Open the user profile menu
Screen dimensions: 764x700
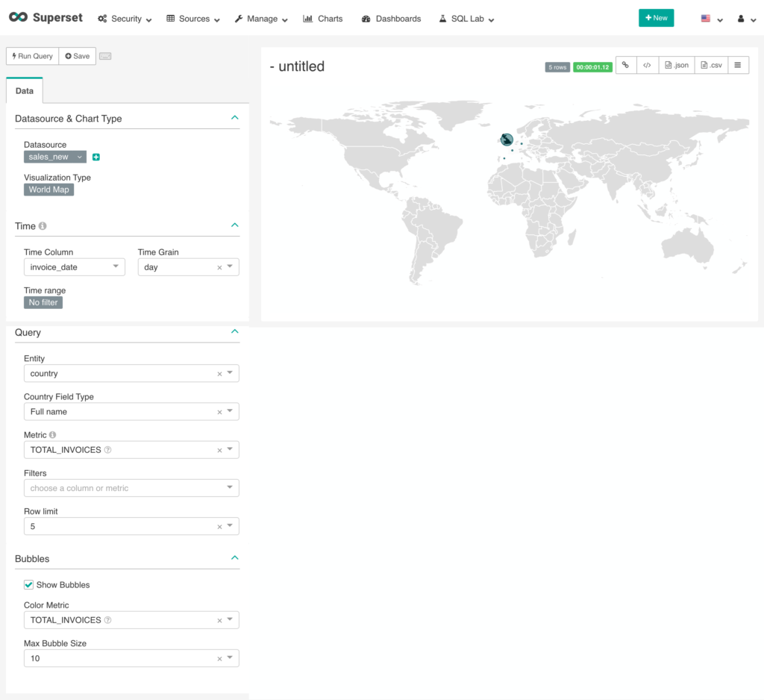(746, 19)
